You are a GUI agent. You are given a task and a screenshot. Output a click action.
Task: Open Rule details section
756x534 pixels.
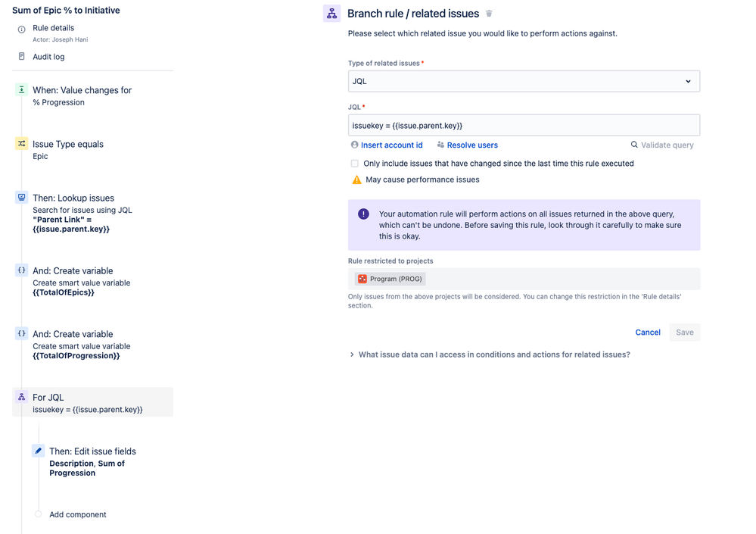54,28
